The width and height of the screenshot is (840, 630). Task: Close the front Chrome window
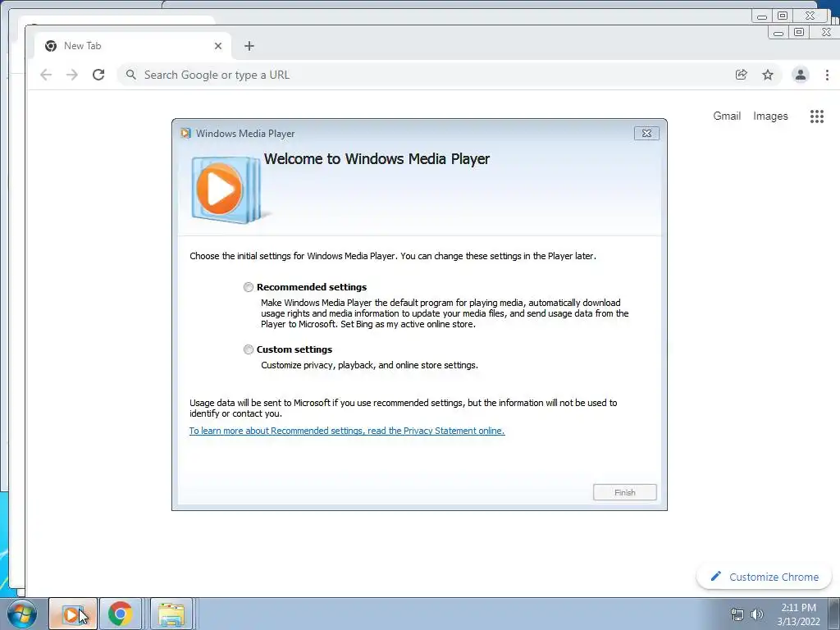[825, 33]
